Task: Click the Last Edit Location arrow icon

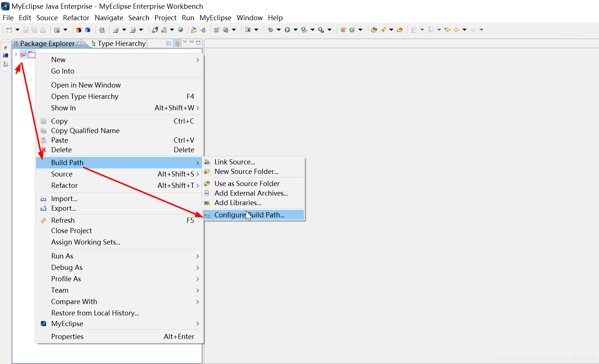Action: pos(447,30)
